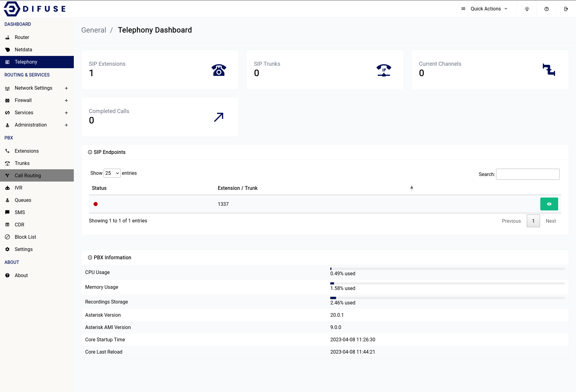Click the Telephony sidebar icon
This screenshot has width=576, height=392.
tap(7, 62)
